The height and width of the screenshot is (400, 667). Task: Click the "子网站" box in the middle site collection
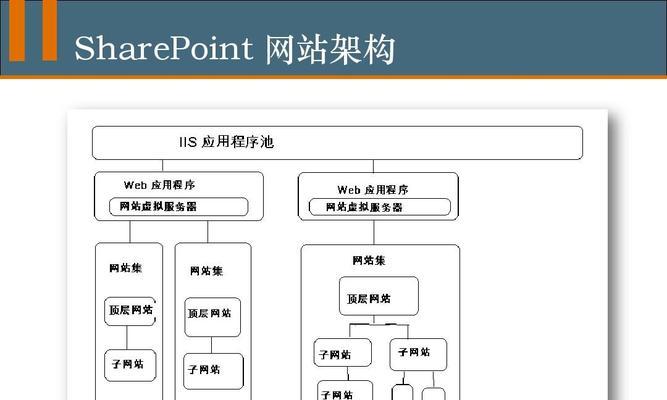(x=214, y=371)
